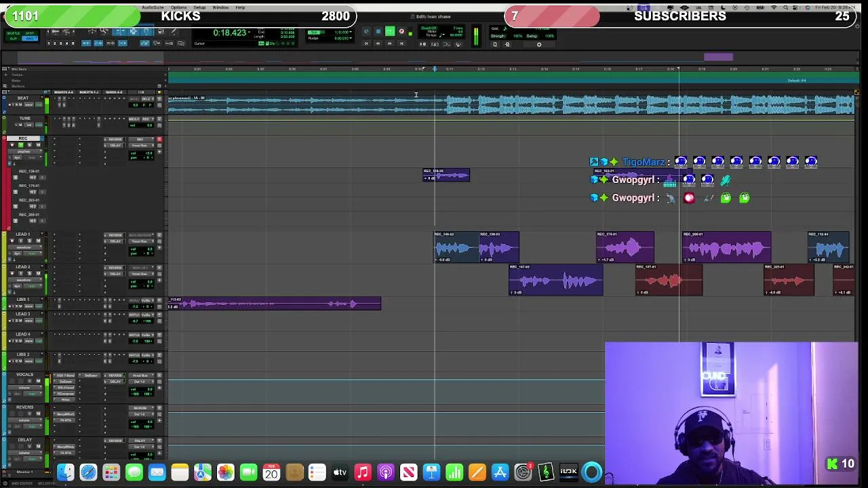Select the REC_175-01 clip on LEAD 1
The image size is (868, 488).
coord(625,247)
